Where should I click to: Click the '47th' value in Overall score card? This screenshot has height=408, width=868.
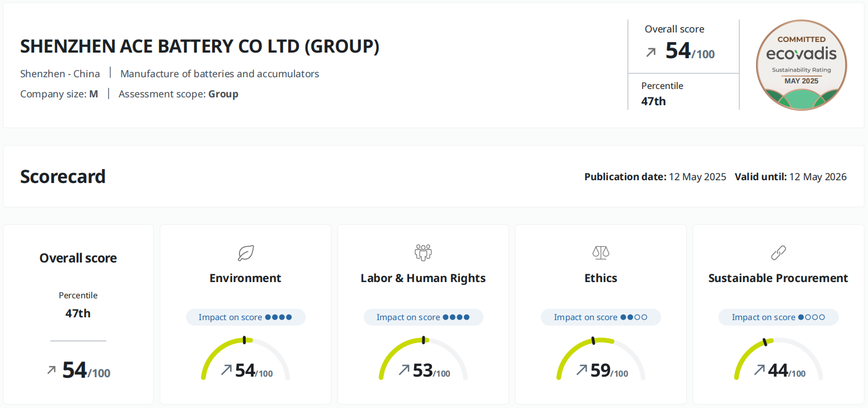point(78,313)
